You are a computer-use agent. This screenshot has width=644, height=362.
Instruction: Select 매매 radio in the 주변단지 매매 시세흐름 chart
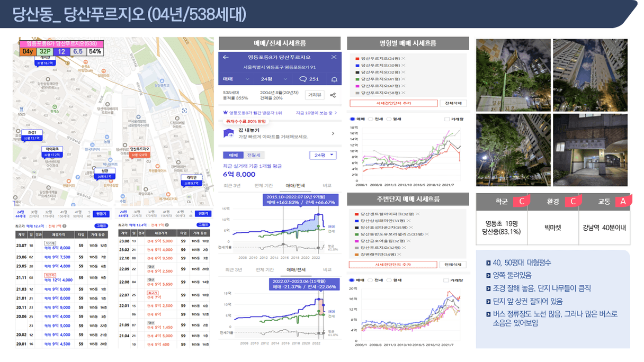pos(352,280)
